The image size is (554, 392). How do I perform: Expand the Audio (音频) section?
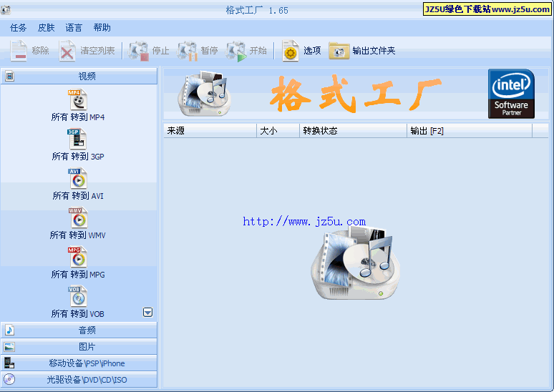pos(79,330)
